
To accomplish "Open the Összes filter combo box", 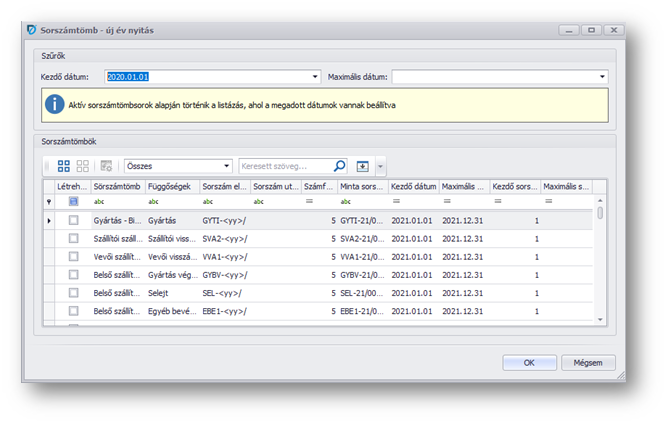I will coord(225,166).
